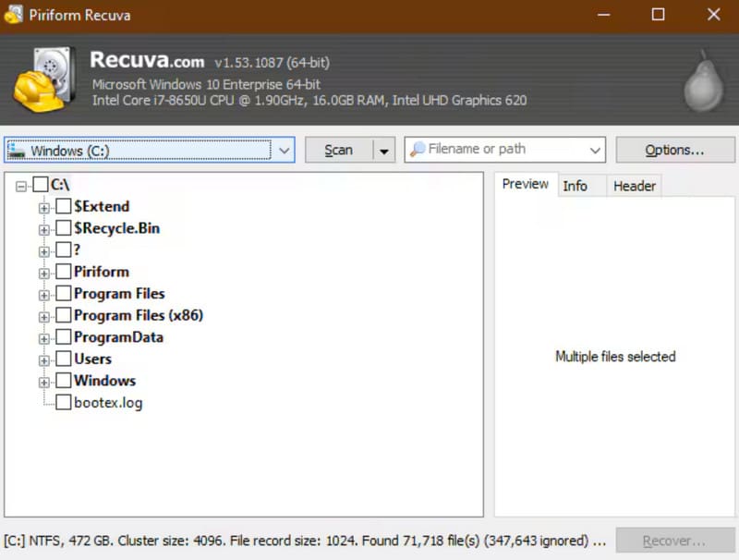Select the C:\ root label

[x=60, y=184]
